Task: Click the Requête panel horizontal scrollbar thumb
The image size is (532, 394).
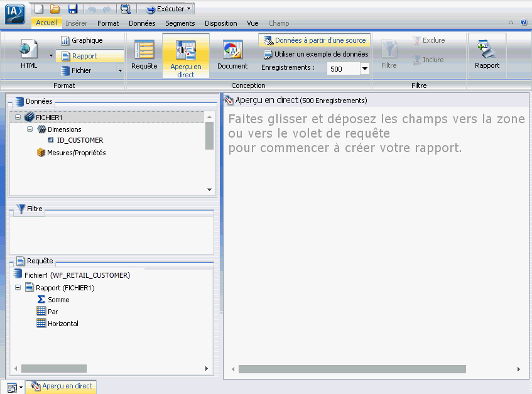Action: [x=54, y=368]
